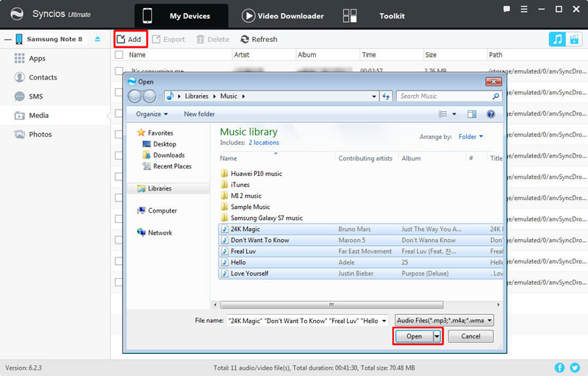
Task: Close the Open dialog
Action: click(493, 82)
